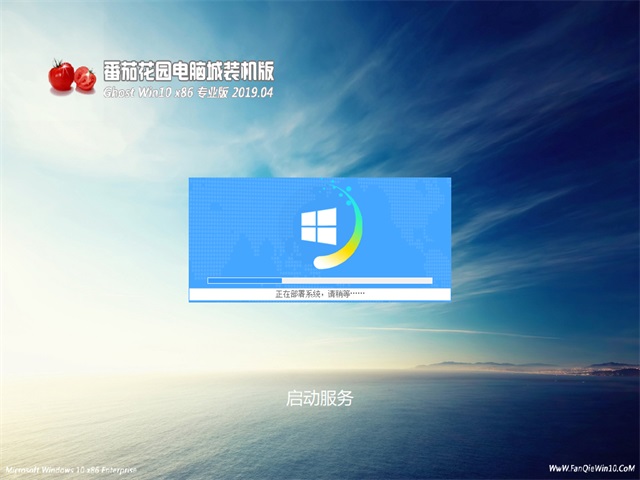Click the whole tomato on the left

point(62,75)
